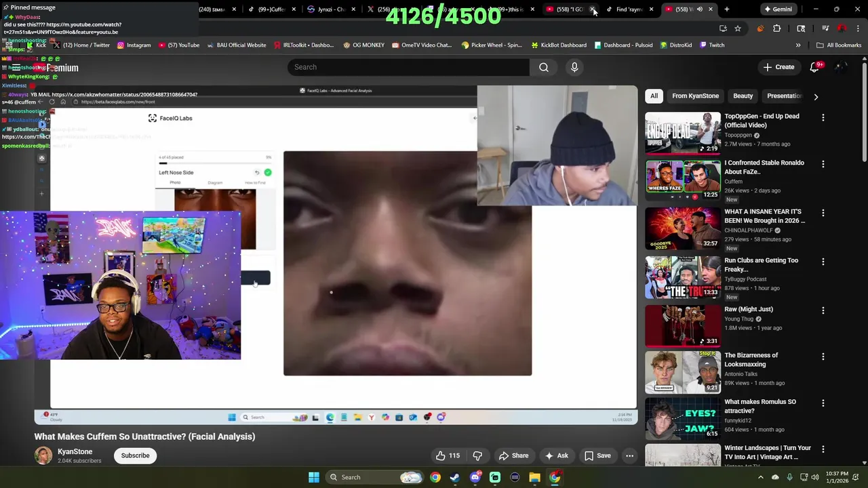Click the YouTube search input field

pyautogui.click(x=408, y=67)
